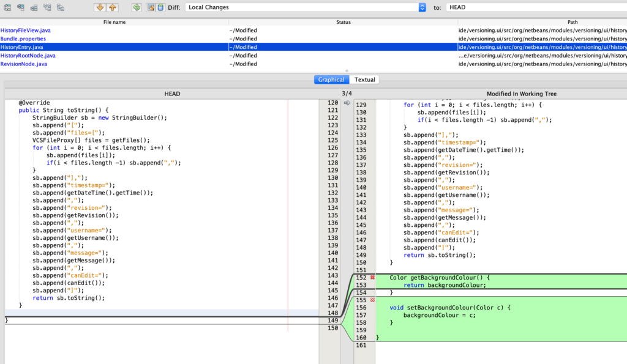Viewport: 627px width, 364px height.
Task: Revert the change at line 152
Action: (x=372, y=278)
